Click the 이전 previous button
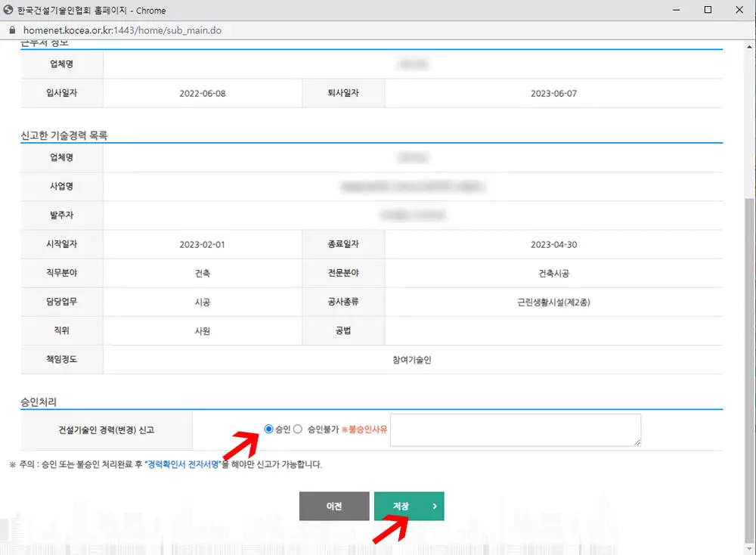This screenshot has height=555, width=756. click(333, 506)
